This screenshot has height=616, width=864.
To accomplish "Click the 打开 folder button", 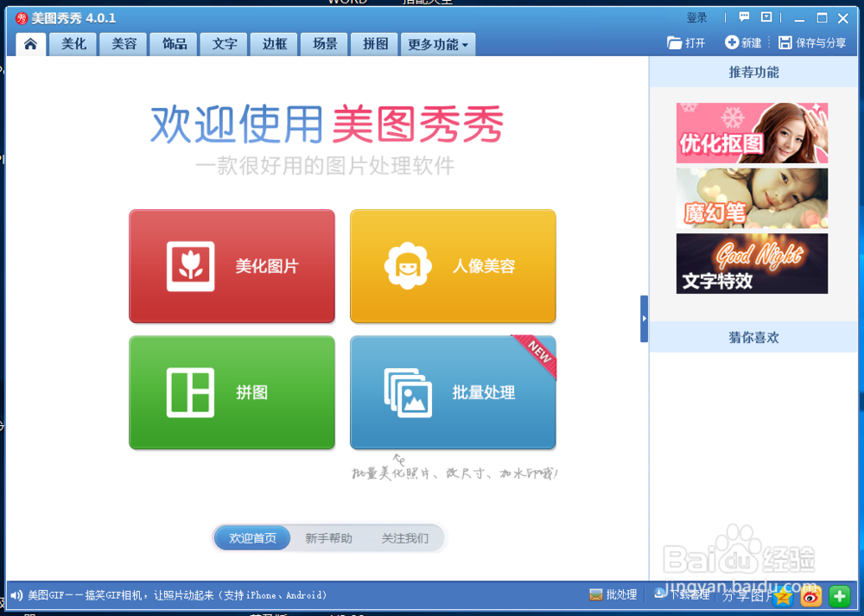I will point(686,43).
